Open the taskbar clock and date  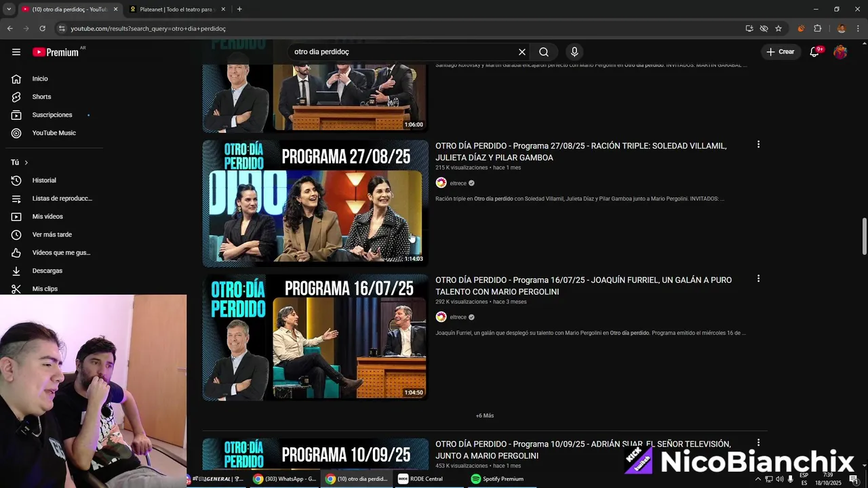828,479
